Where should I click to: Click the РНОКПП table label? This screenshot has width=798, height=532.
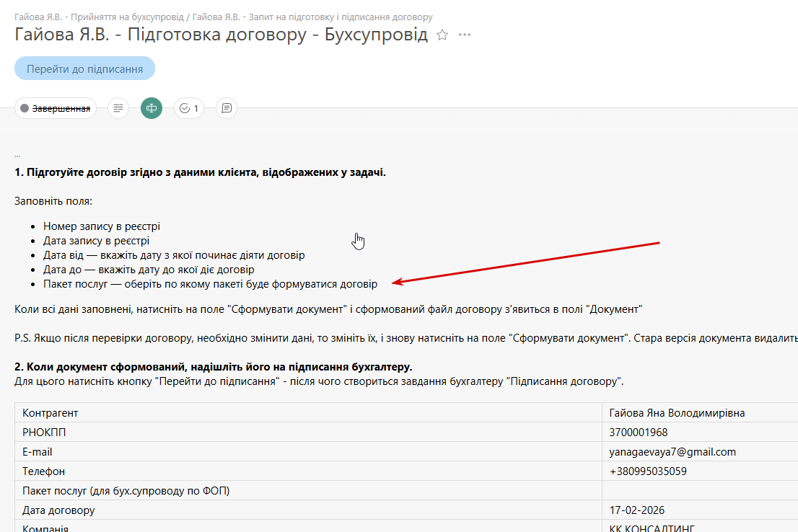click(44, 433)
